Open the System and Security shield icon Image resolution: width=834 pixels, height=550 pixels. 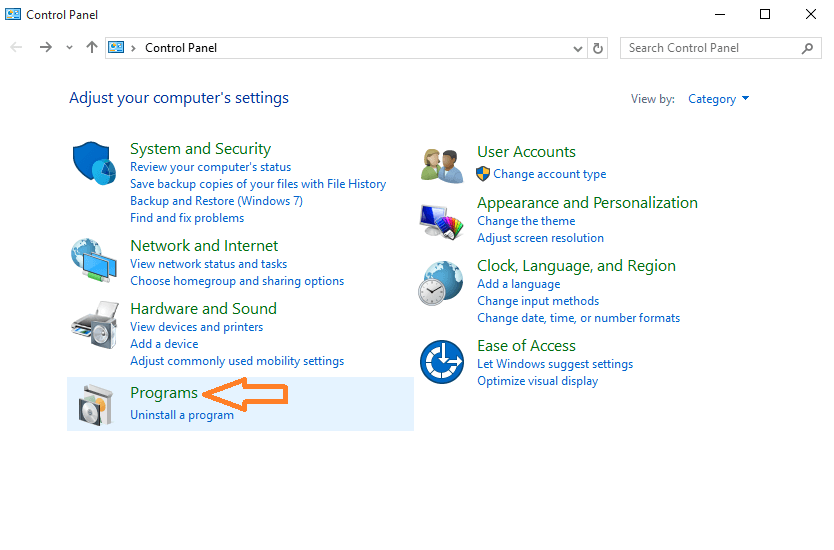(94, 163)
